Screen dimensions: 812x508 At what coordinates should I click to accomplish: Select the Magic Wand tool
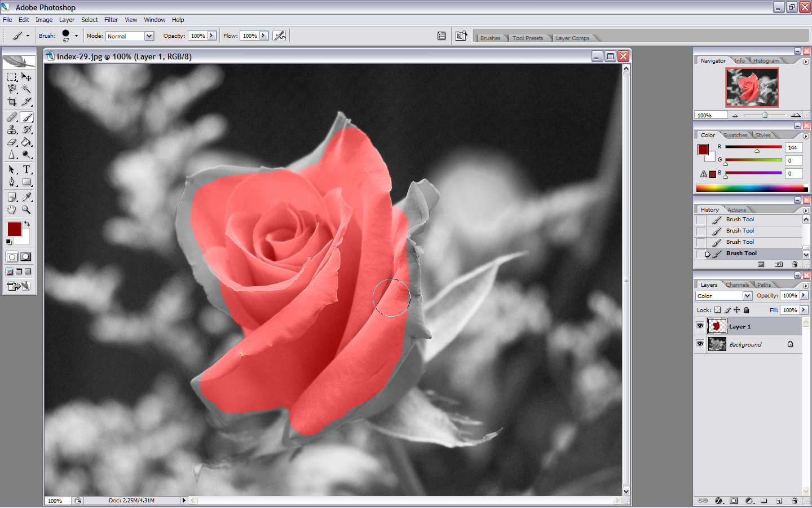pos(27,89)
